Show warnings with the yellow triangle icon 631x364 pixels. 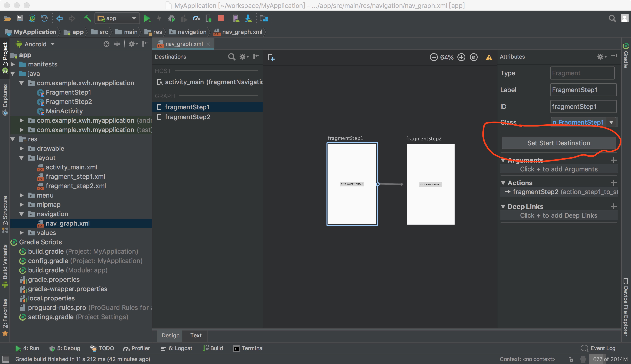pyautogui.click(x=489, y=58)
